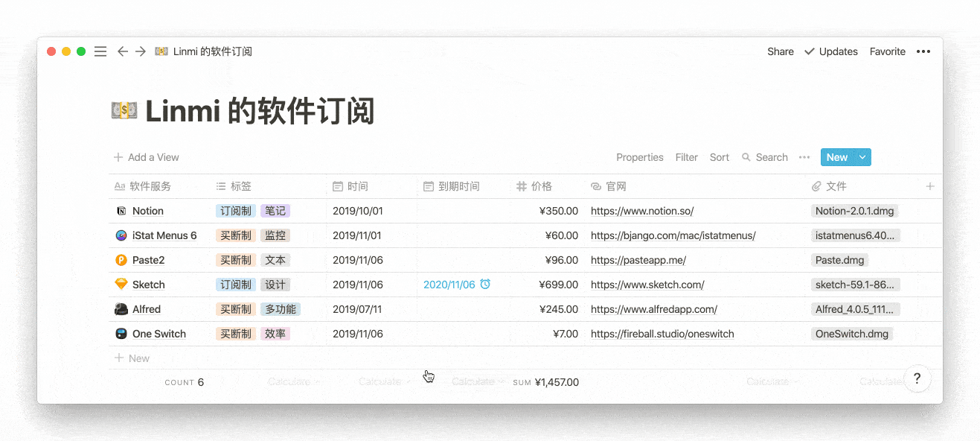Open the OneSwitch.dmg file
The image size is (980, 441).
coord(852,334)
